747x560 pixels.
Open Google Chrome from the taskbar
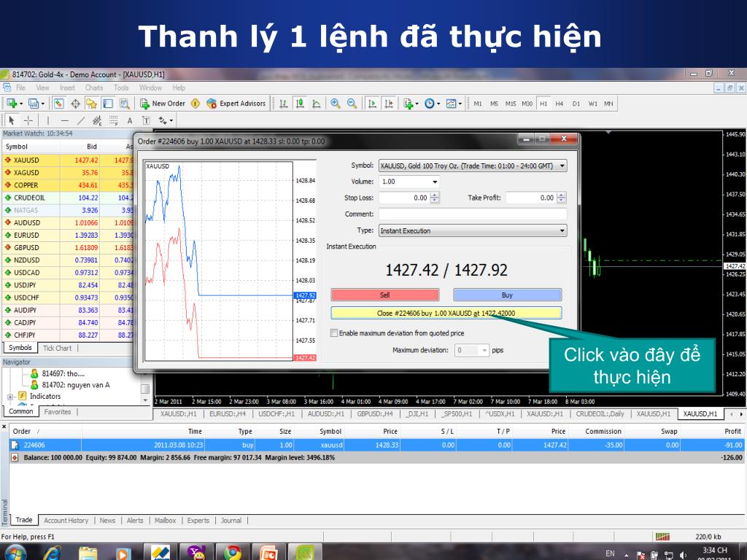[x=233, y=553]
